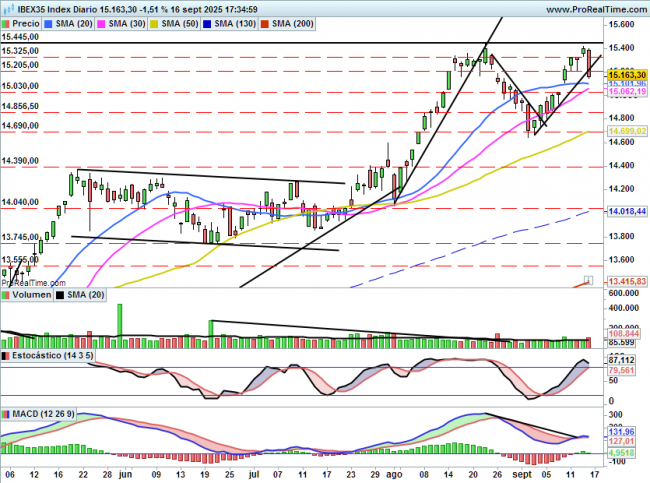
Task: Click the sept label on date axis
Action: point(521,475)
